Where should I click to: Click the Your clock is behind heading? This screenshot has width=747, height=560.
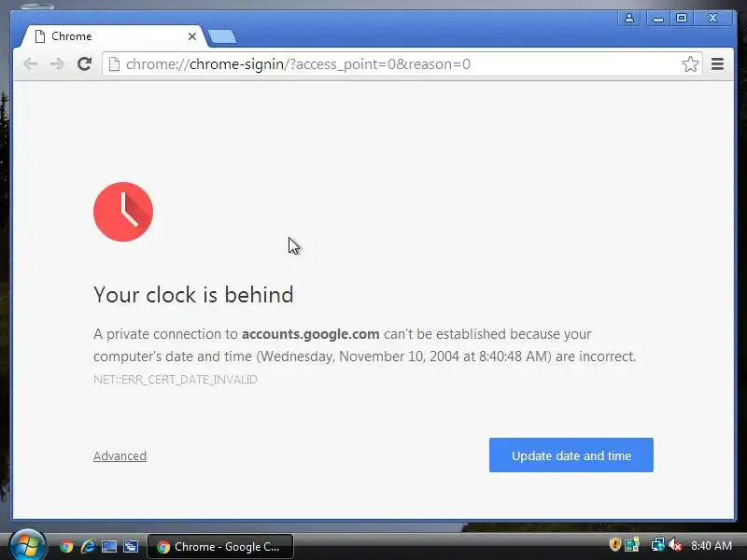tap(193, 295)
